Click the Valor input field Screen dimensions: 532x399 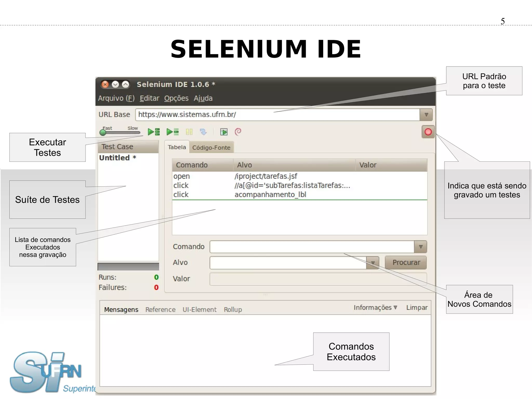[318, 279]
